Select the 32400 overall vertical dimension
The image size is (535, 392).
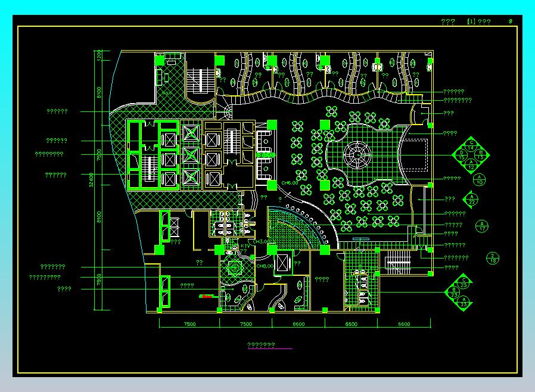[91, 180]
